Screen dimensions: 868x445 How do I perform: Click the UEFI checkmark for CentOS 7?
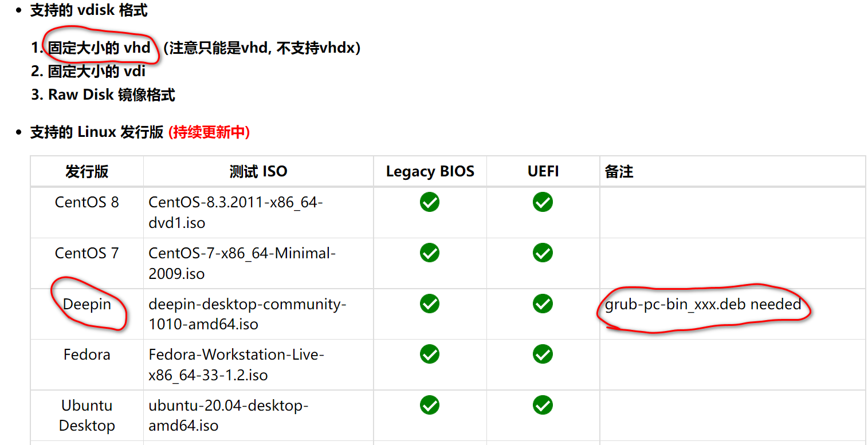click(543, 253)
